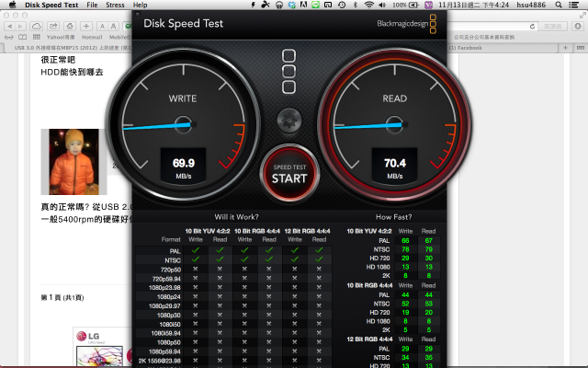Click the battery 100% indicator

405,5
